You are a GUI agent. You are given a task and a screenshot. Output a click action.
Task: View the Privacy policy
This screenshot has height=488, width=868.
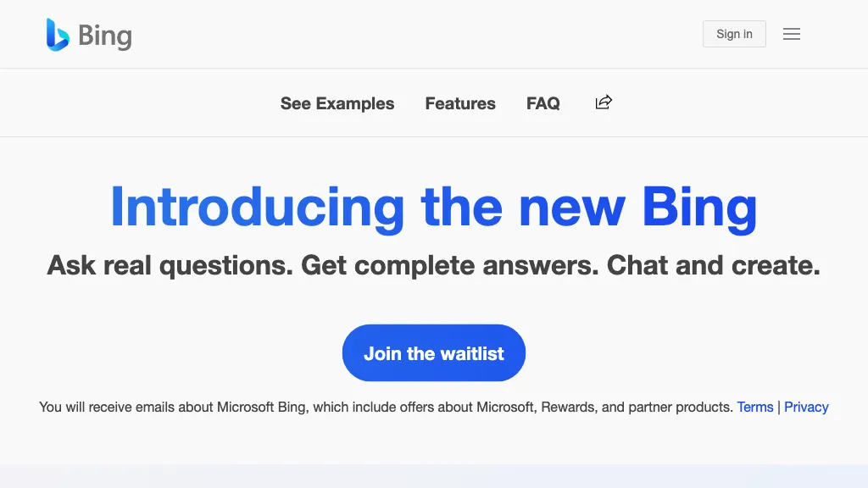click(806, 407)
